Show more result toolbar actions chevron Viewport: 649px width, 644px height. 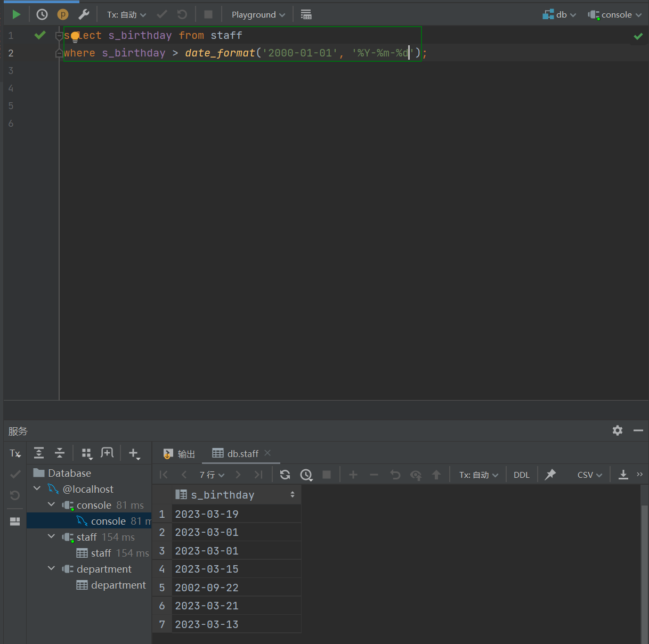(639, 474)
